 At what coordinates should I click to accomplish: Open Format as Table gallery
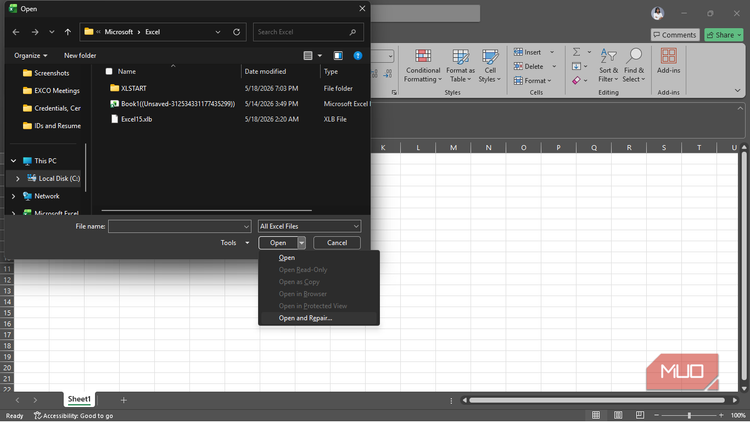pos(461,66)
